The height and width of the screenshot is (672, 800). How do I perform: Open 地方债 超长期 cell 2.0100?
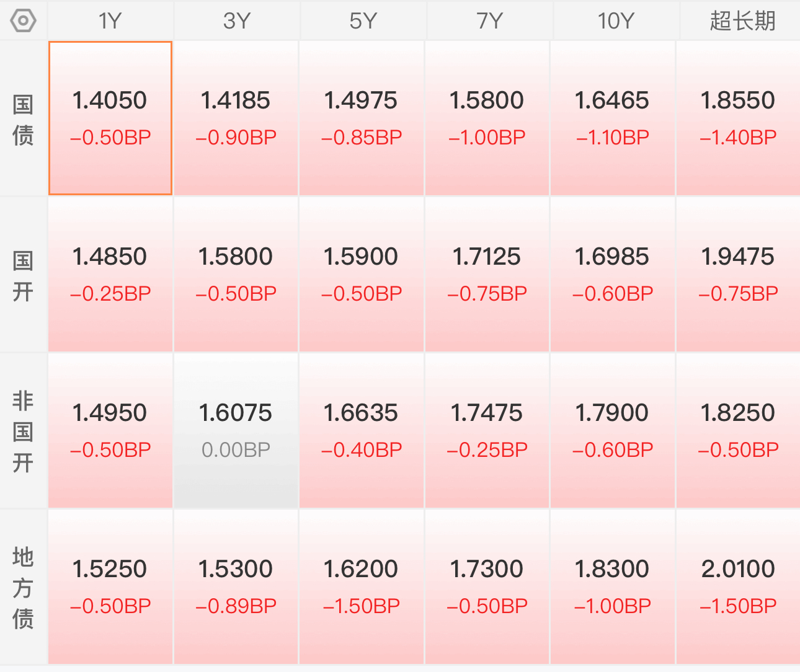point(738,587)
